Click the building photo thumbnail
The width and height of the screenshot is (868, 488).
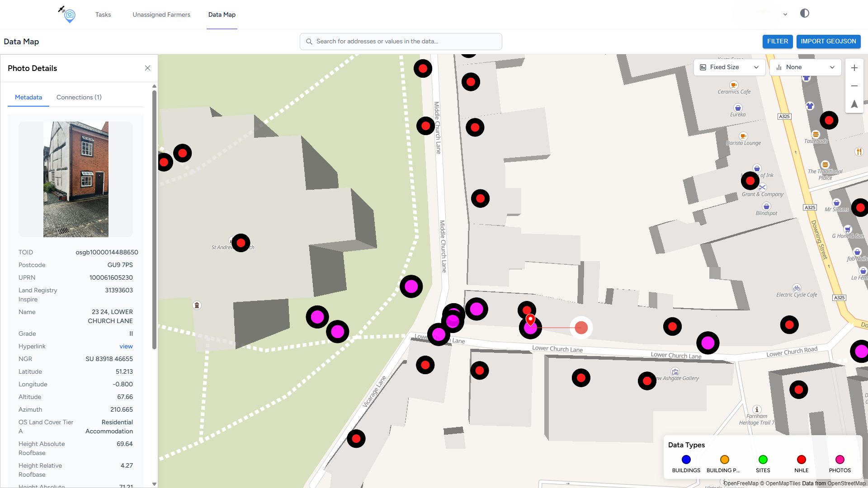pyautogui.click(x=76, y=179)
